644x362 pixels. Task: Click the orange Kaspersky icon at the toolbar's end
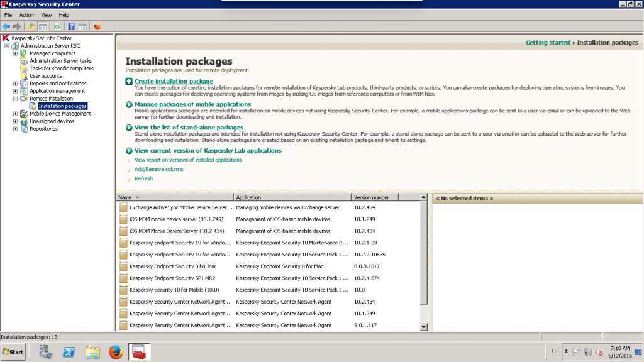click(x=97, y=26)
